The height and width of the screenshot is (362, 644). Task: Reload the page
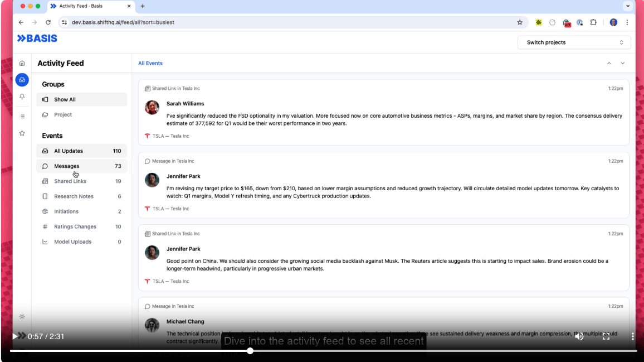click(x=48, y=22)
